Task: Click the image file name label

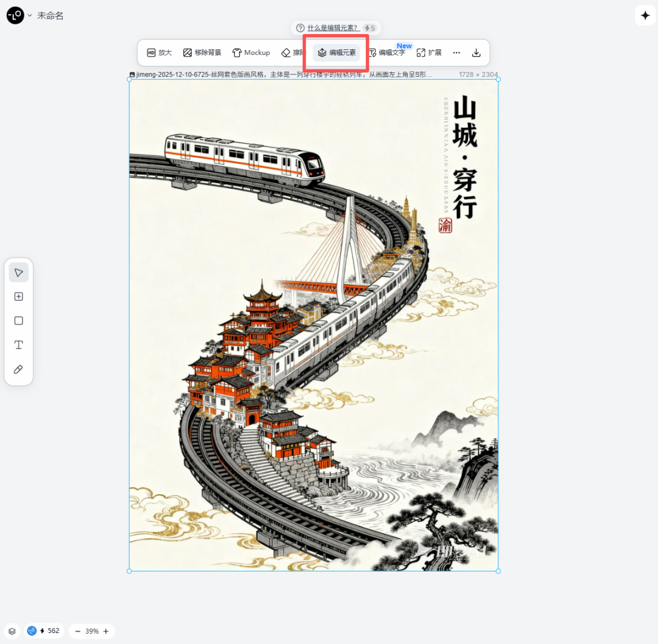Action: [281, 74]
